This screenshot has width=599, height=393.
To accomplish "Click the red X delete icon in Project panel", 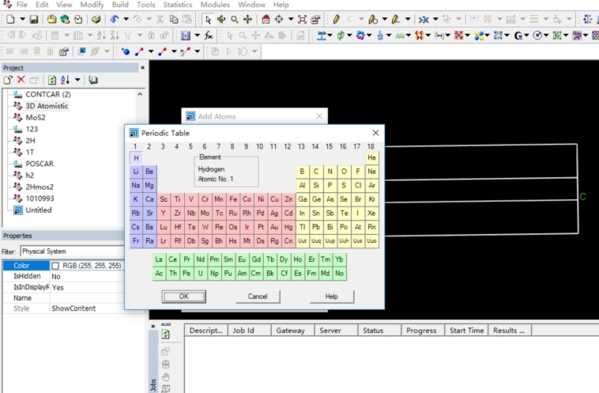I will [x=21, y=80].
